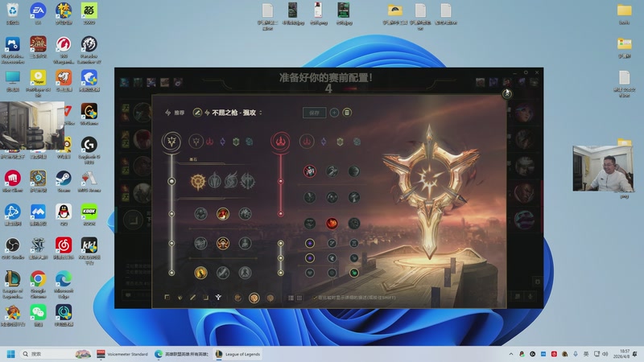Open Logitech G HUB desktop shortcut
644x362 pixels.
tap(89, 150)
